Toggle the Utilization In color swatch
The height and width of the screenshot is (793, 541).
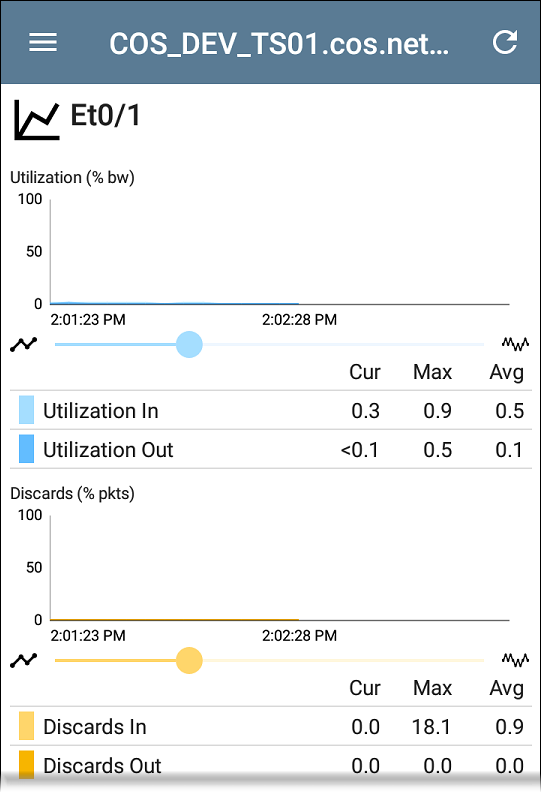(x=26, y=410)
